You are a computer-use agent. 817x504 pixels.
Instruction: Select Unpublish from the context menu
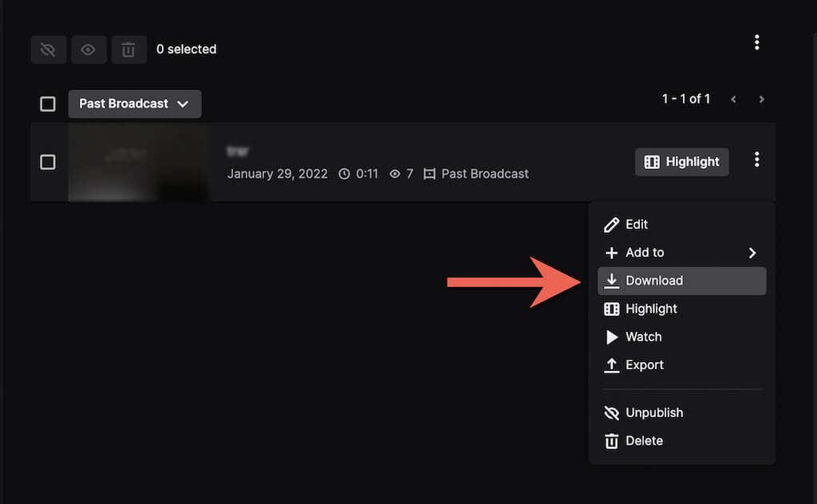[x=654, y=412]
